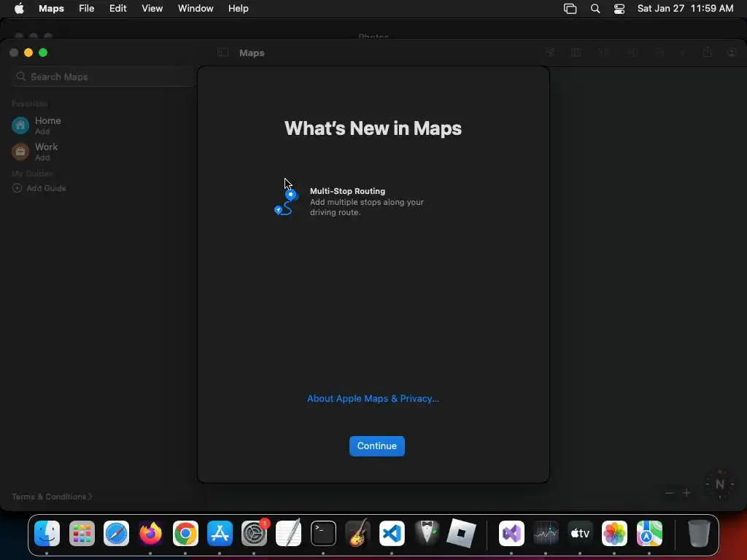
Task: Open Terms & Conditions link
Action: point(52,497)
